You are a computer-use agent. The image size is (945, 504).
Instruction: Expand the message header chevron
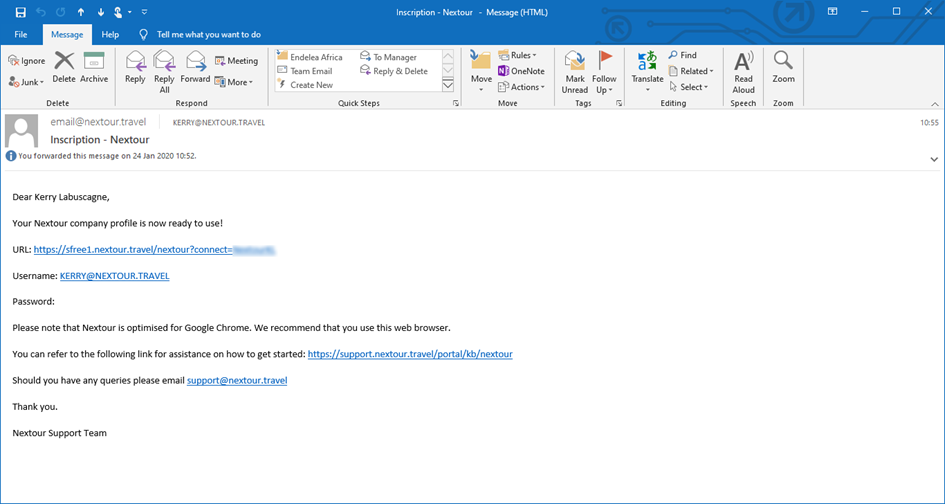pos(934,160)
